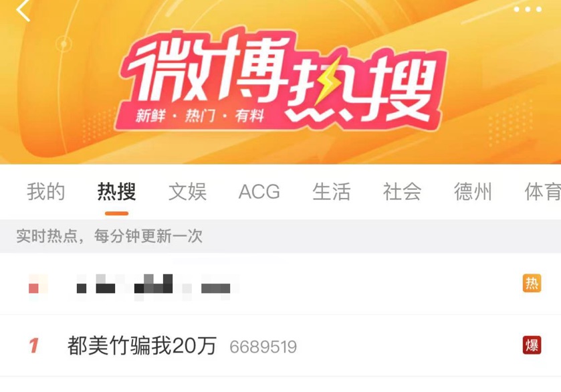Open the 生活 tab
This screenshot has width=561, height=392.
(331, 191)
